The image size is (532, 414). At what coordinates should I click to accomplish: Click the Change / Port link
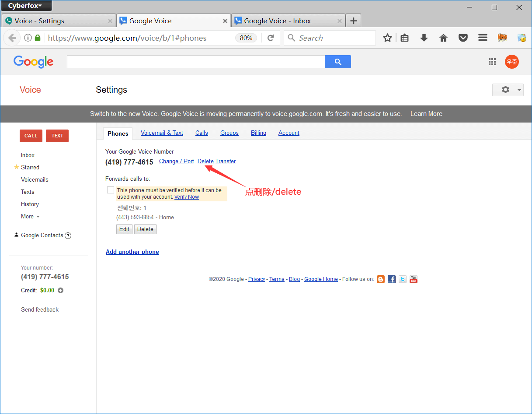tap(177, 161)
